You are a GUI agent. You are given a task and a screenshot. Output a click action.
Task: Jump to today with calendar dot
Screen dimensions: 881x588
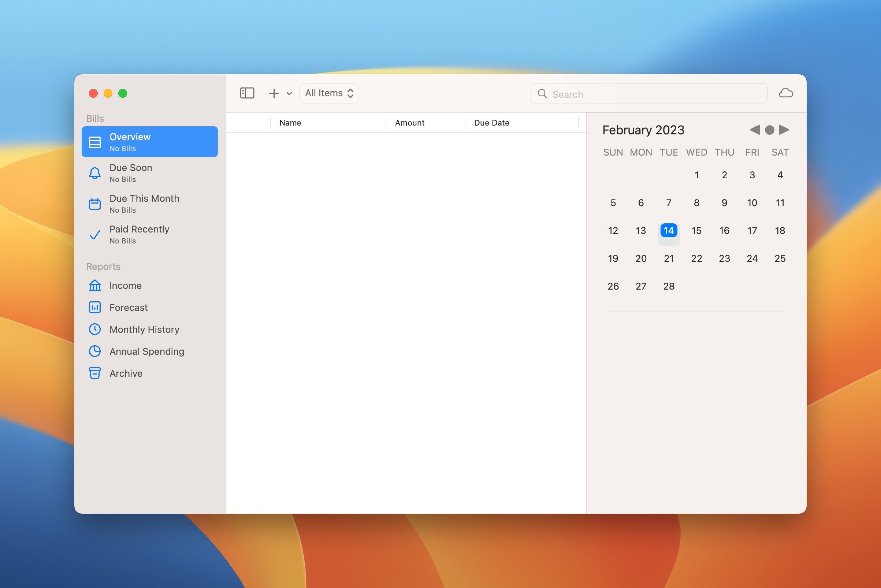[769, 130]
